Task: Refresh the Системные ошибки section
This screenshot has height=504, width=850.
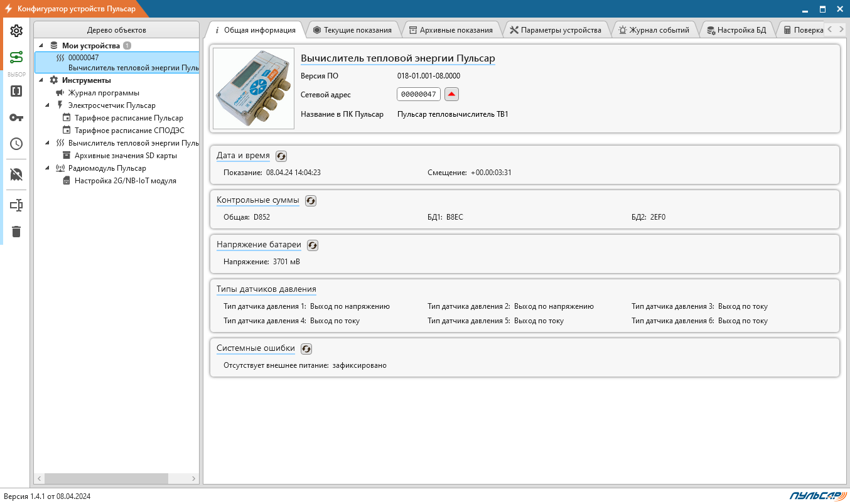Action: pyautogui.click(x=306, y=349)
